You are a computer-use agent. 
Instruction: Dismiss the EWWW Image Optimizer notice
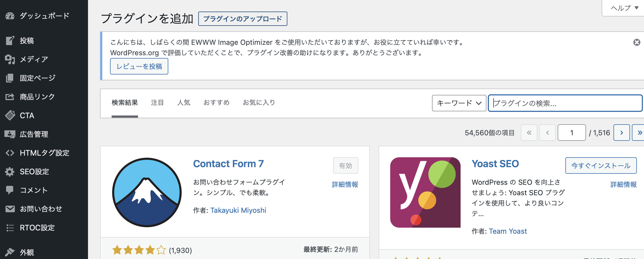pyautogui.click(x=637, y=42)
